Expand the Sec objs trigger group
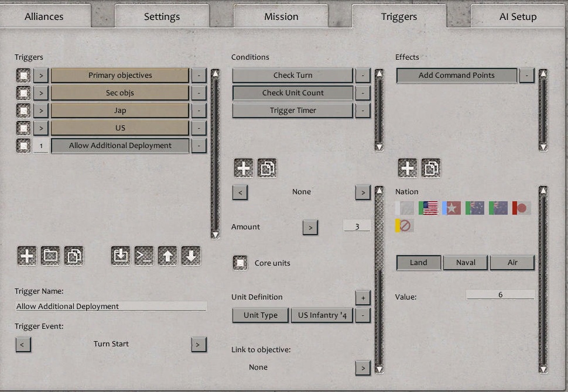Screen dimensions: 568x392 [x=41, y=93]
